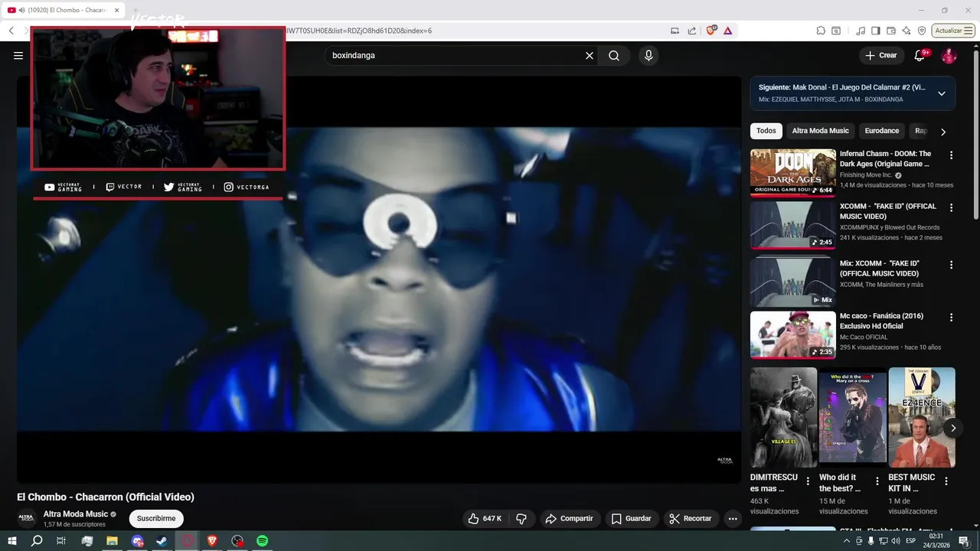Viewport: 980px width, 551px height.
Task: Open YouTube notifications bell
Action: click(x=920, y=56)
